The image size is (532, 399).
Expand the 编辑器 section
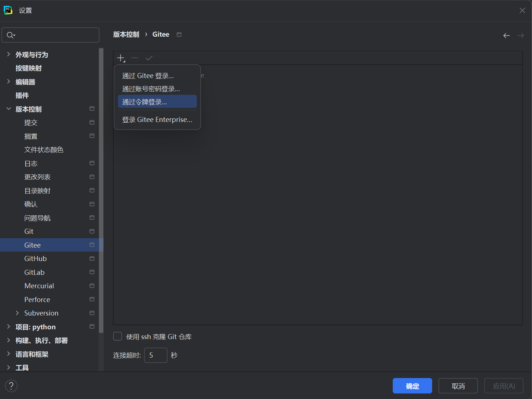(8, 82)
